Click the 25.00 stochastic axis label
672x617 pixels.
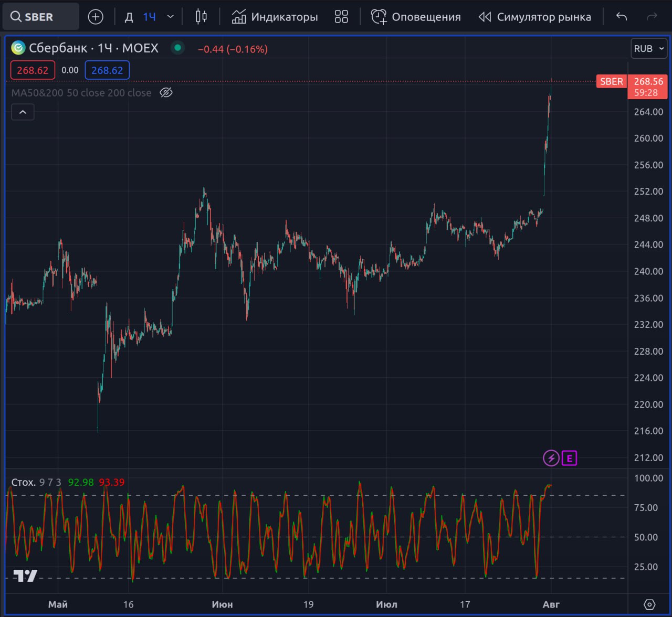coord(646,567)
